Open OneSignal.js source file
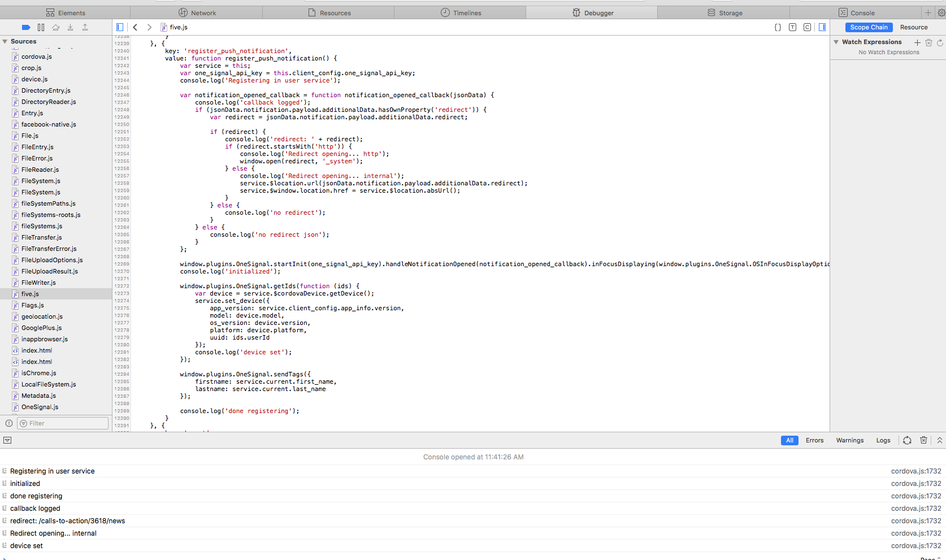 40,407
